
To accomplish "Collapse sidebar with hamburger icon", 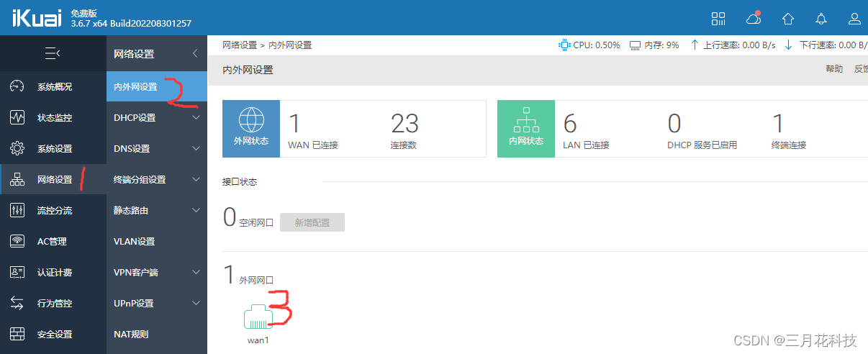I will (x=53, y=53).
